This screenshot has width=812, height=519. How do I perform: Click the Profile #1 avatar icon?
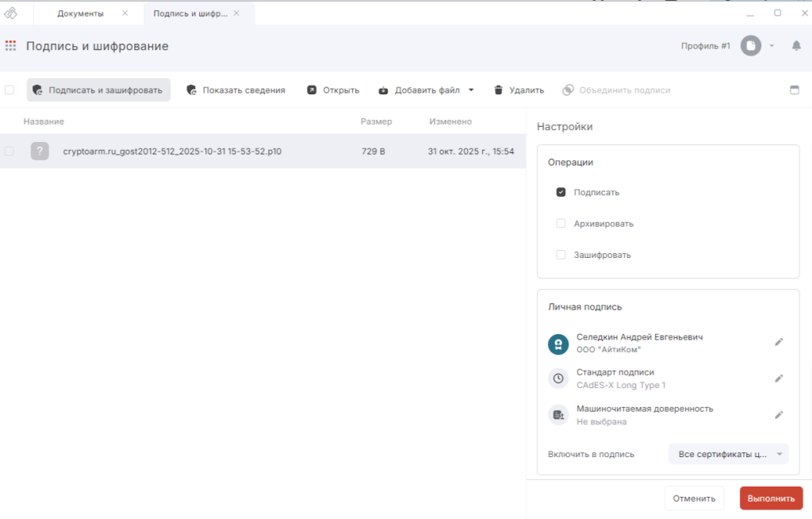coord(750,46)
